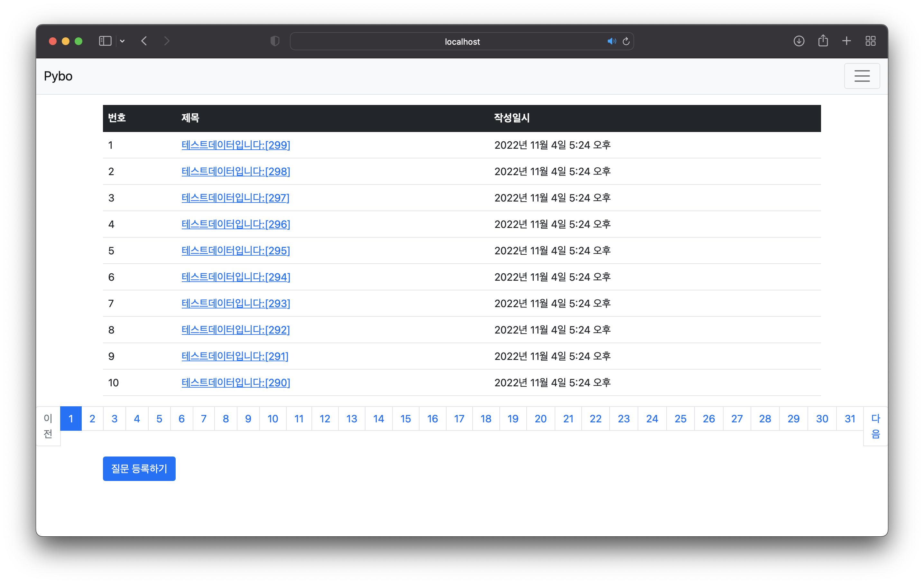Click the 다음 next page link

[875, 426]
